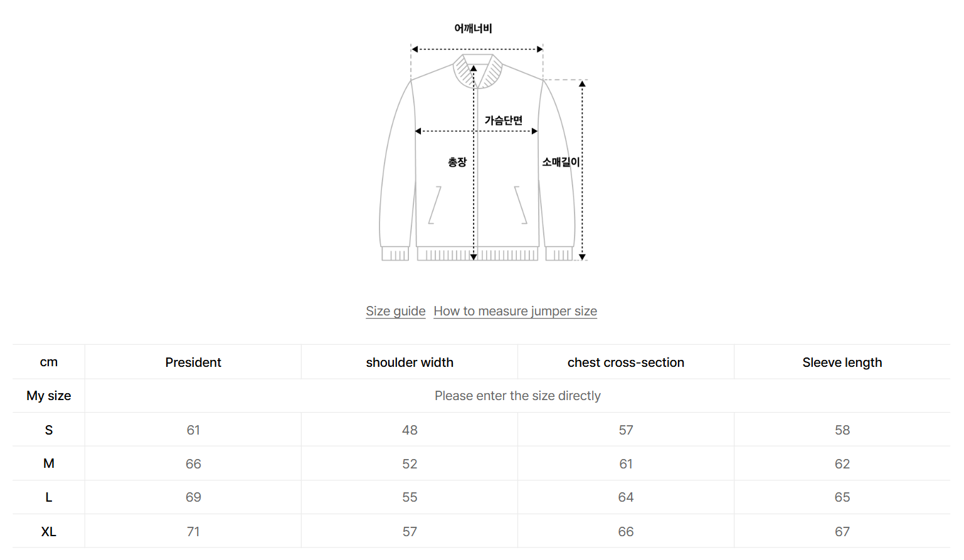Screen dimensions: 964x560
Task: Click the 소매길이 sleeve length label in diagram
Action: [x=561, y=162]
